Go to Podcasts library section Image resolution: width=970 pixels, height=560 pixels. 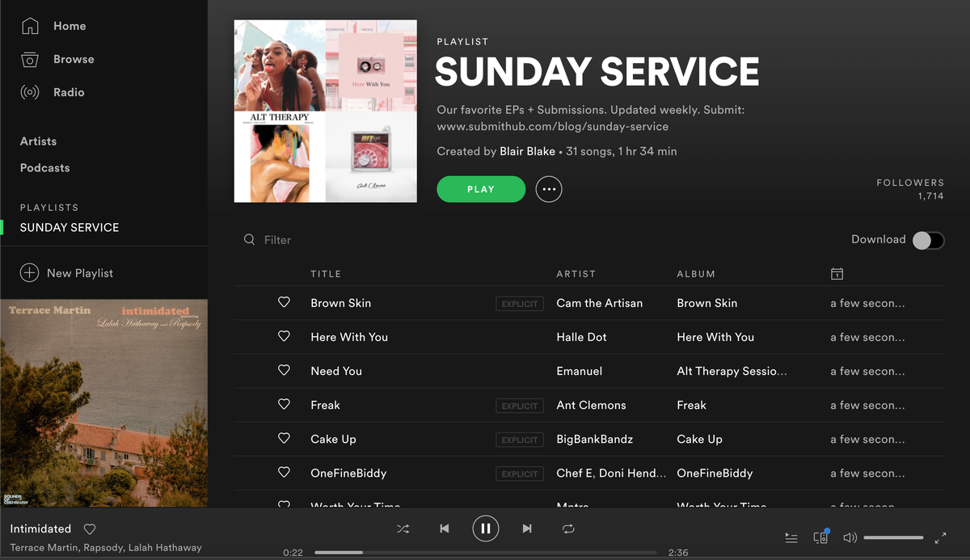[44, 168]
